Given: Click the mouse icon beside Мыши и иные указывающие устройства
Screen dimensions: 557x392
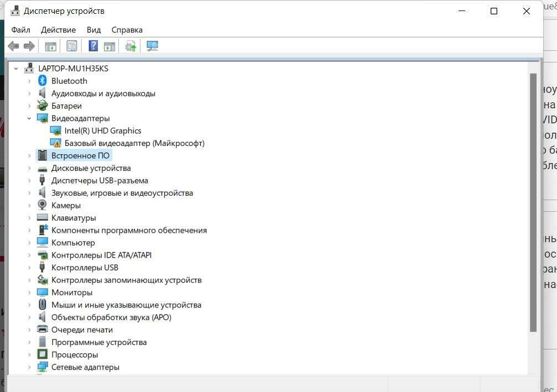Looking at the screenshot, I should pos(42,304).
